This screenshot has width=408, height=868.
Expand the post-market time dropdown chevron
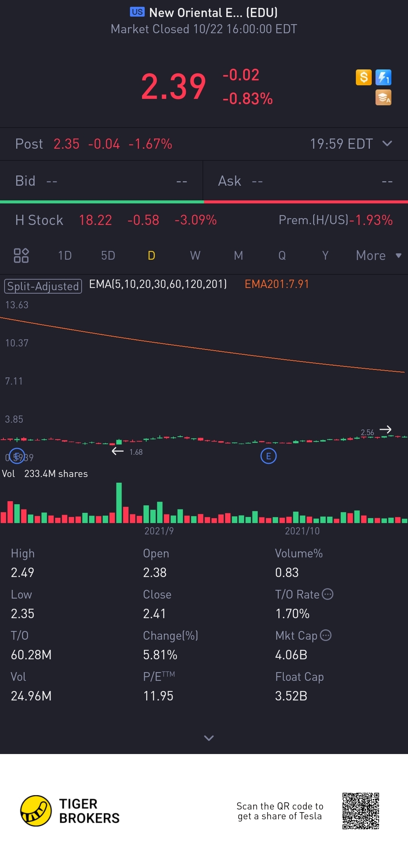387,143
